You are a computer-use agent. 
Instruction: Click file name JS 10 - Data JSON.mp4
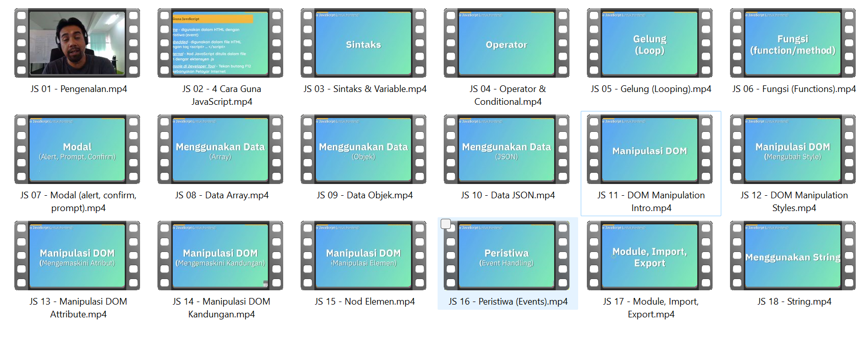coord(508,195)
